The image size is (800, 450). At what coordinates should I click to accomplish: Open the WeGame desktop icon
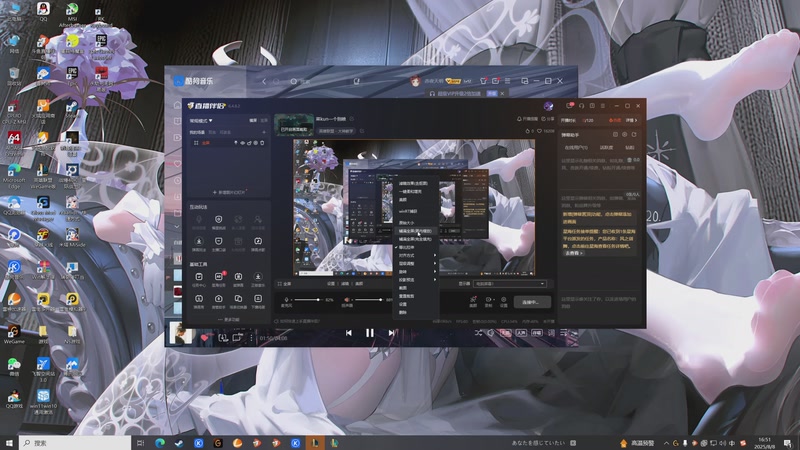click(14, 334)
